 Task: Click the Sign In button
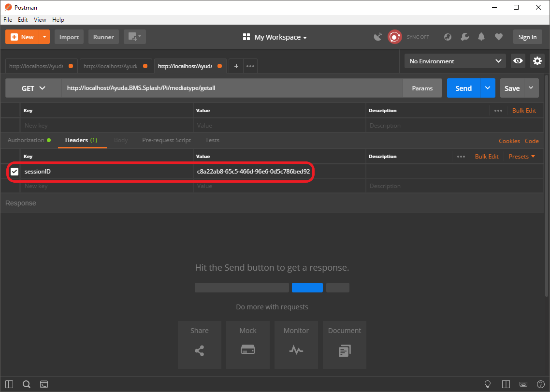click(x=528, y=37)
